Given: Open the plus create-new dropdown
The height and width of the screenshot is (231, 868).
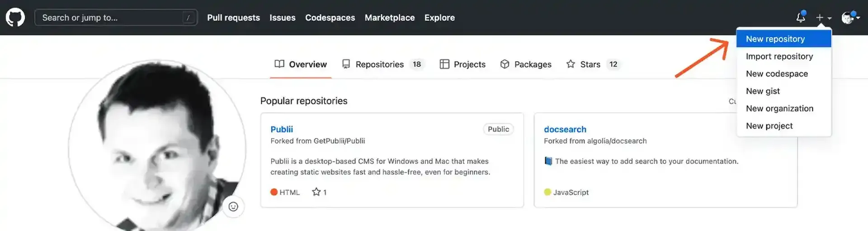Looking at the screenshot, I should coord(823,18).
